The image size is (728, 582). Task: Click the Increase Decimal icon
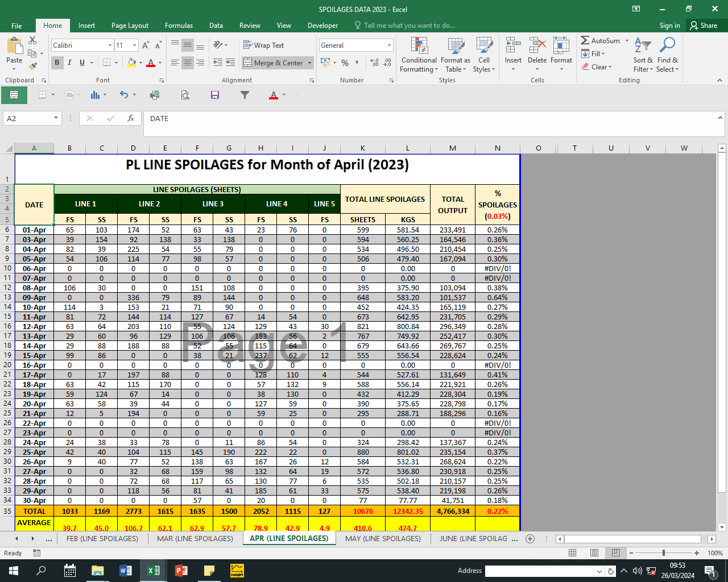374,63
